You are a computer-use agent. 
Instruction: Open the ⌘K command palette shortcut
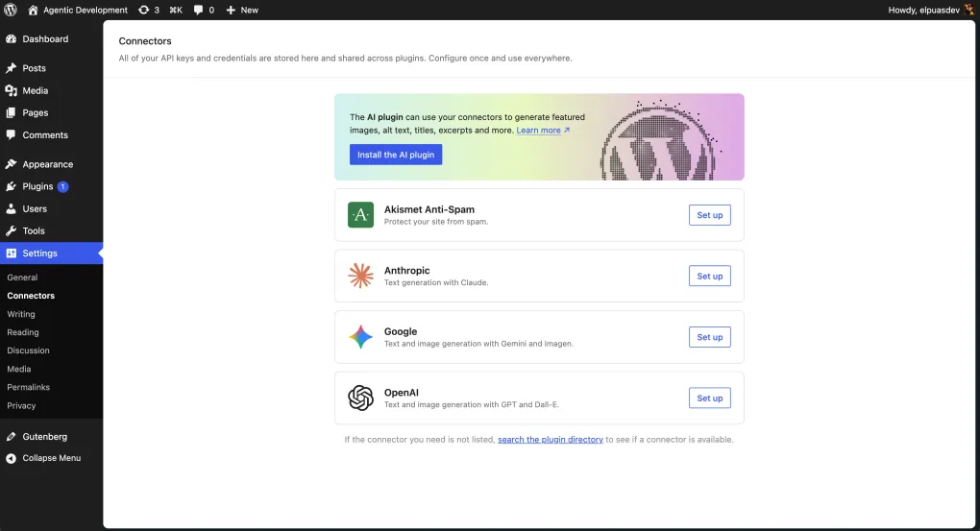(176, 10)
